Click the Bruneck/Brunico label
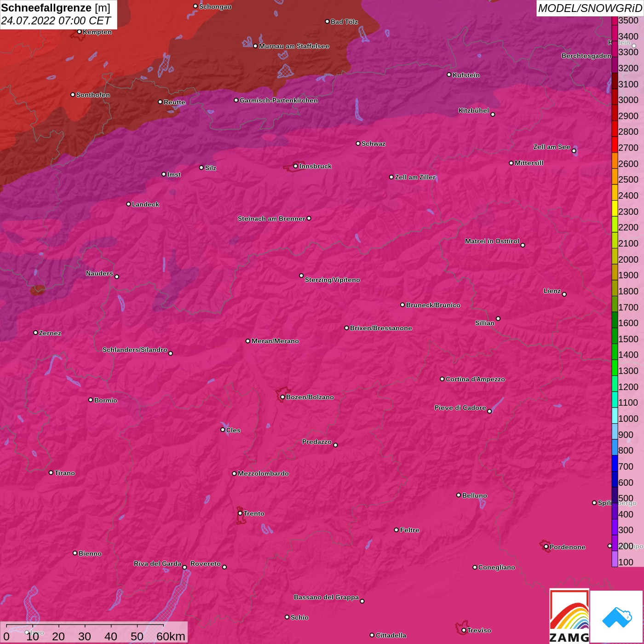 (x=433, y=305)
